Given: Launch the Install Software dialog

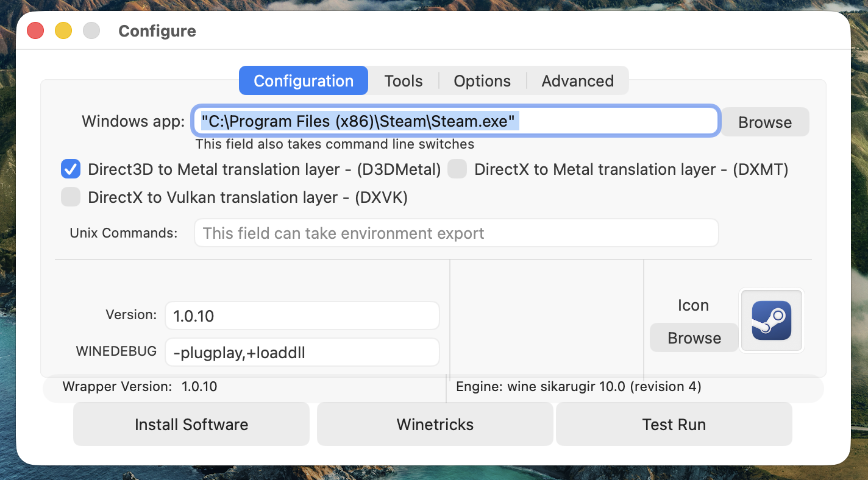Looking at the screenshot, I should (x=191, y=424).
